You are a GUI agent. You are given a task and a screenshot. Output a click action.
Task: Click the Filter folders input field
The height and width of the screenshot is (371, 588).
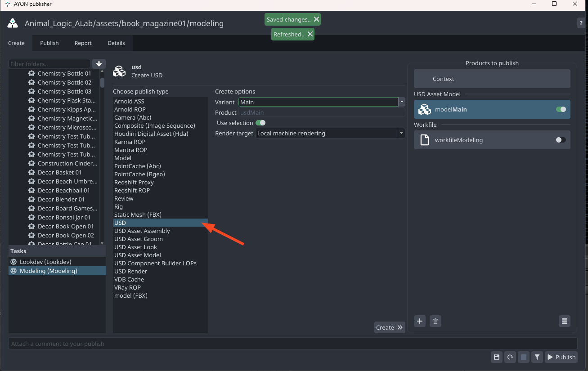(49, 64)
